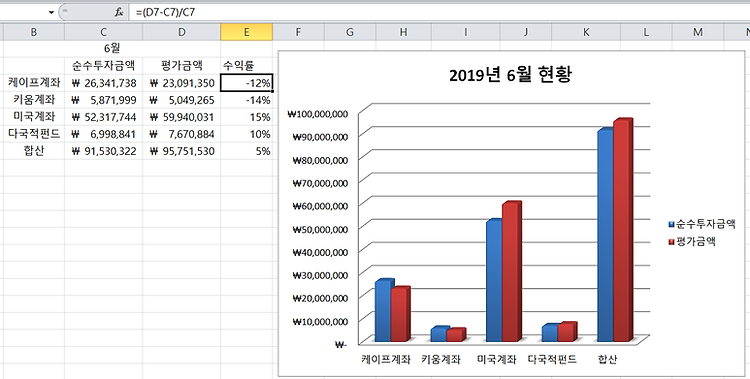Select the 키움계좌 row label cell

click(34, 100)
